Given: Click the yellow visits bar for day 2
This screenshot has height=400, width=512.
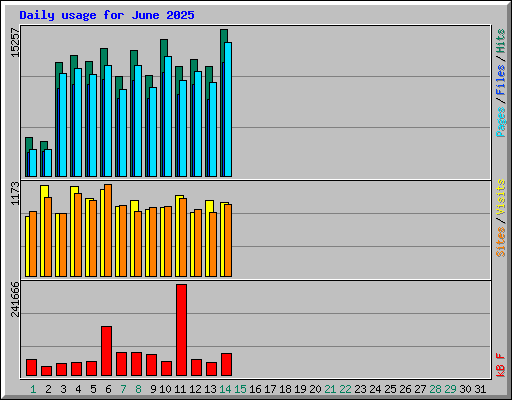Looking at the screenshot, I should click(44, 191).
